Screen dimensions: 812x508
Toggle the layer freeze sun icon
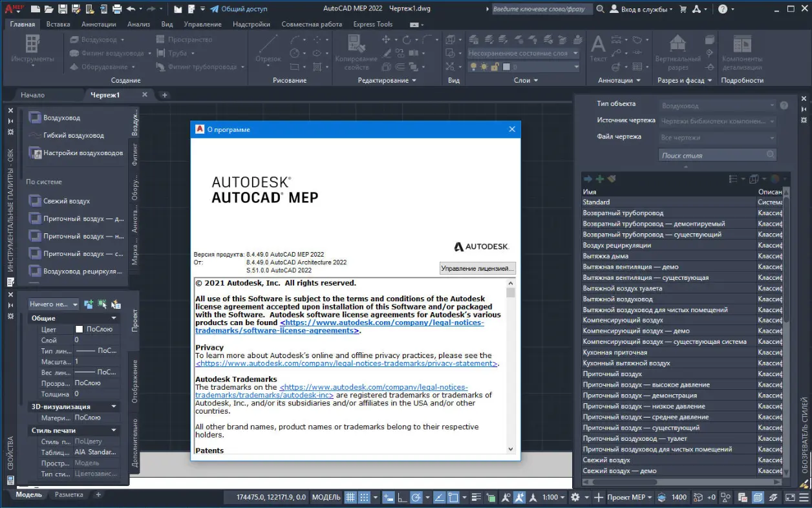pyautogui.click(x=484, y=67)
